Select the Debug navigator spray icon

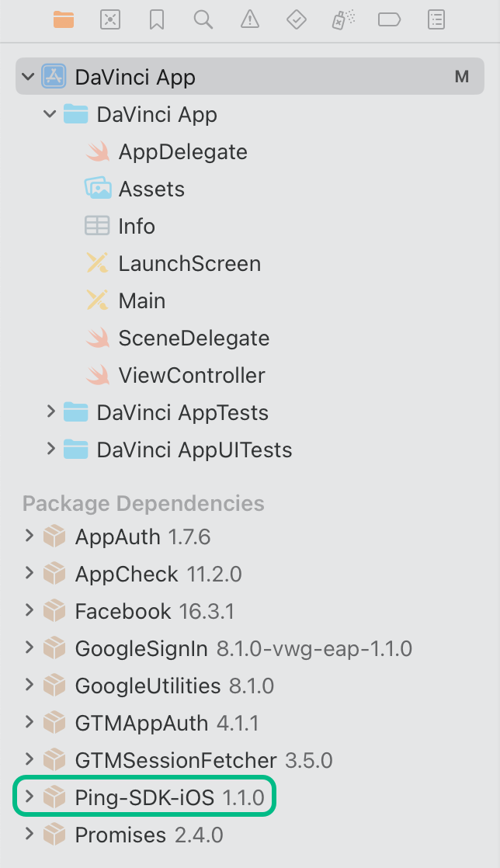pos(342,20)
